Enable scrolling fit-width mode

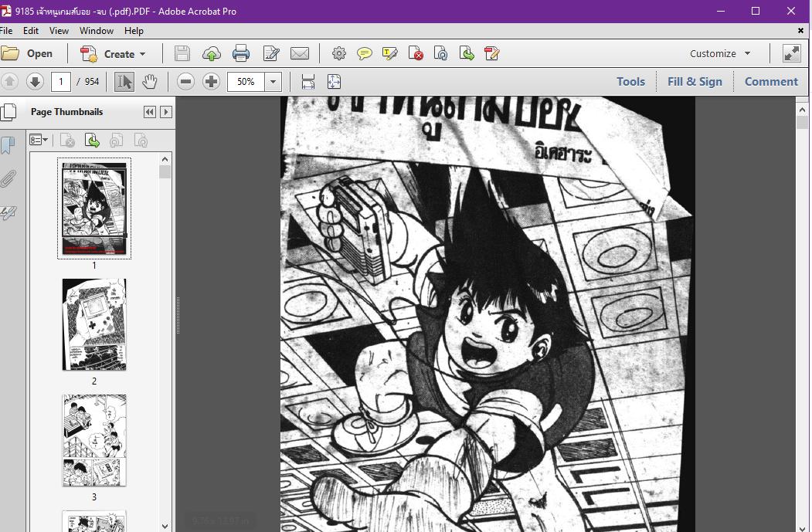tap(307, 81)
